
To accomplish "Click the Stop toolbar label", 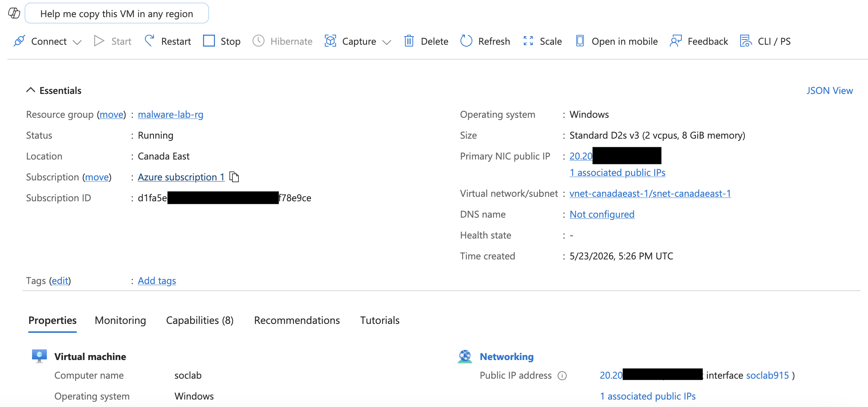I will click(231, 41).
